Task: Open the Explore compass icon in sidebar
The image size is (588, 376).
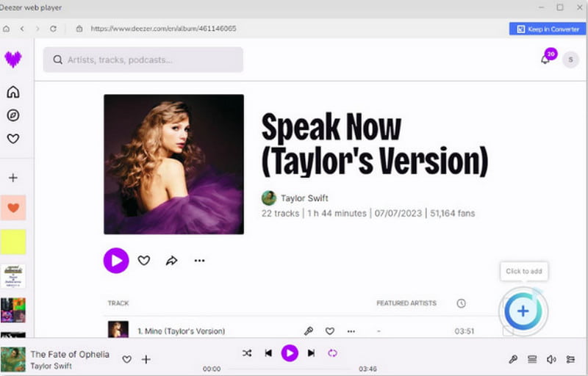Action: click(13, 115)
